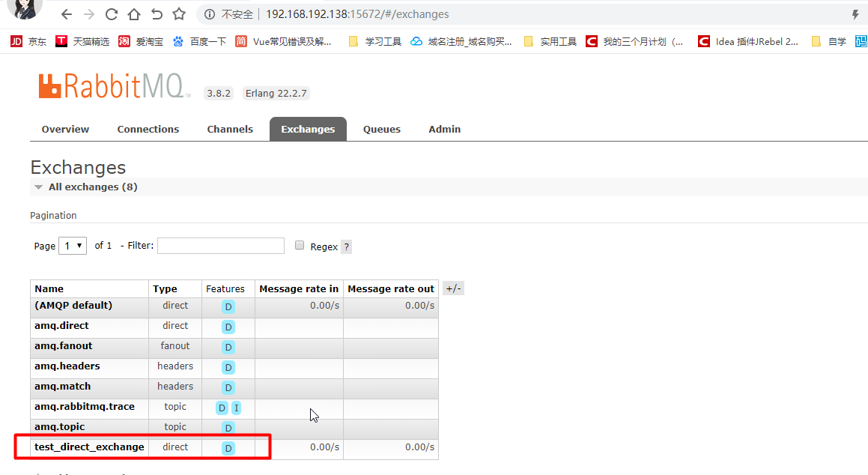Viewport: 868px width, 475px height.
Task: Open the 自学 bookmark folder
Action: [x=829, y=41]
